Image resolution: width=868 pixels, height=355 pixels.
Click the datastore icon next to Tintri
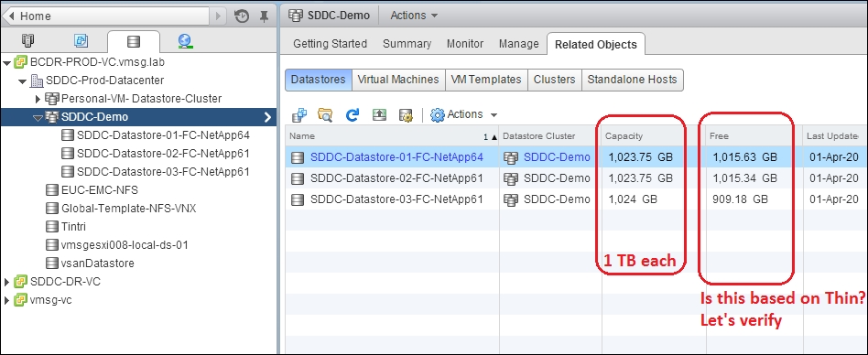52,227
